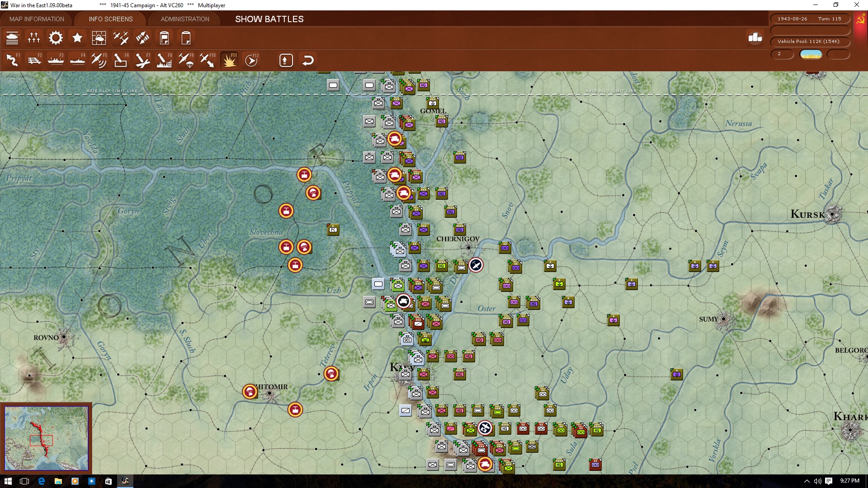Toggle F11 show battles mode
The image size is (868, 488).
tap(229, 60)
